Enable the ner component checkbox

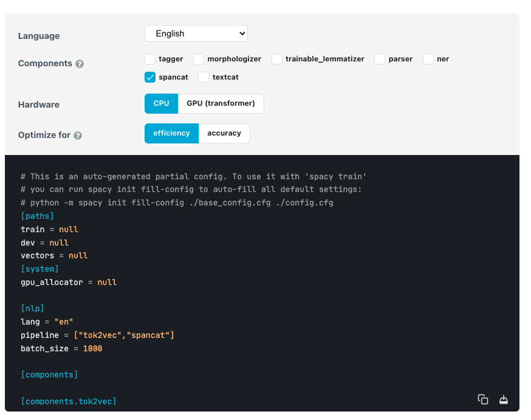coord(428,59)
